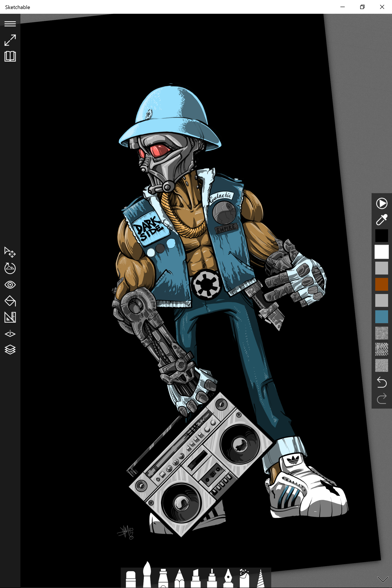Open the hamburger main menu

[x=10, y=24]
